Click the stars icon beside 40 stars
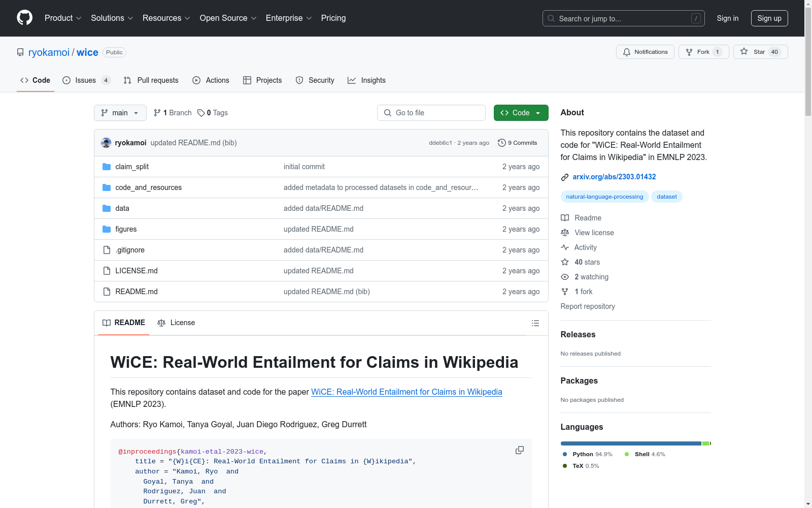Image resolution: width=812 pixels, height=508 pixels. (x=565, y=262)
